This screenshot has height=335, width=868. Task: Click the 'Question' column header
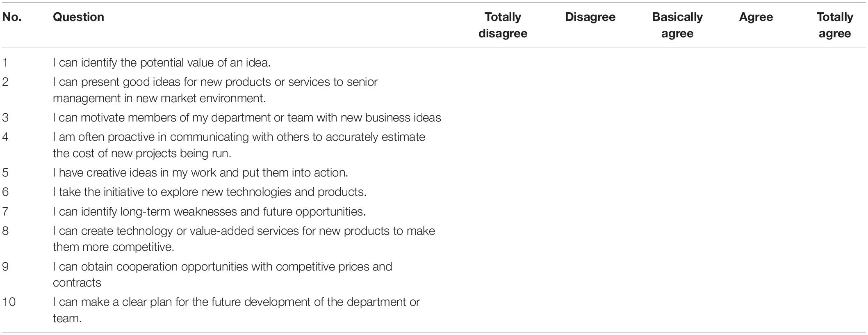78,17
